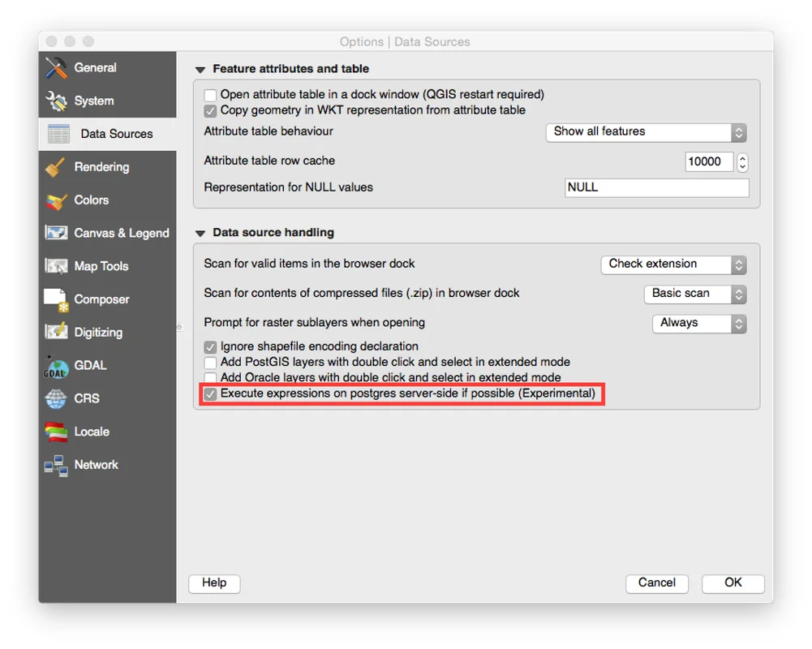This screenshot has height=649, width=812.
Task: Open the Attribute table behaviour dropdown
Action: click(x=646, y=132)
